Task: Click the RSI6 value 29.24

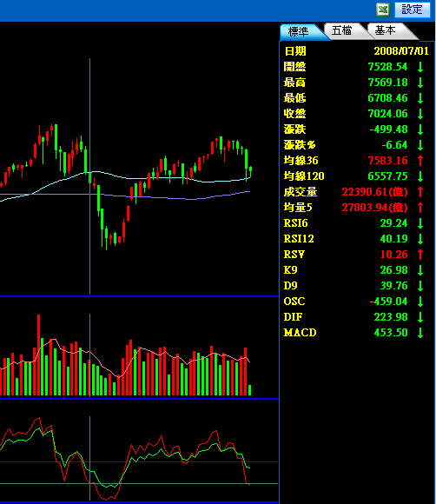Action: tap(394, 223)
